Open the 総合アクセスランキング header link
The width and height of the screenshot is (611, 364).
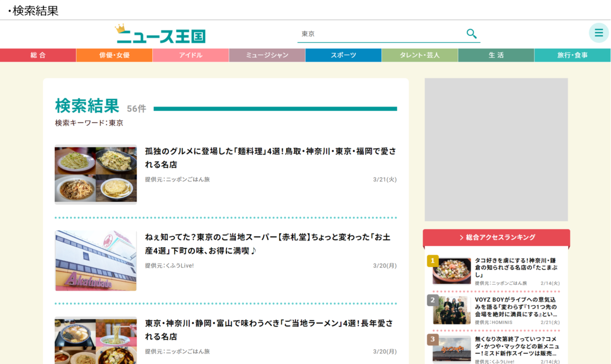pos(496,238)
